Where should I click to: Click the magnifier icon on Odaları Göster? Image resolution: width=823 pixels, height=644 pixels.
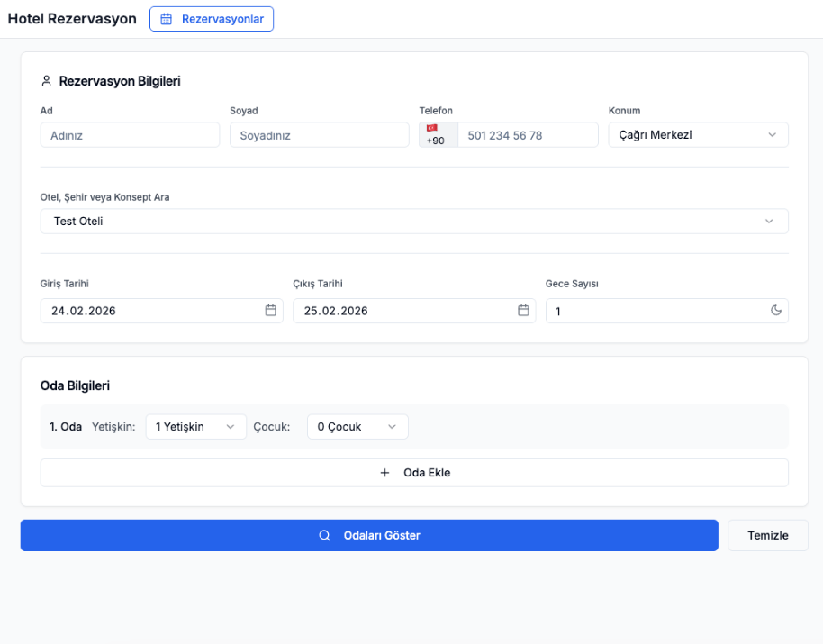(x=325, y=535)
